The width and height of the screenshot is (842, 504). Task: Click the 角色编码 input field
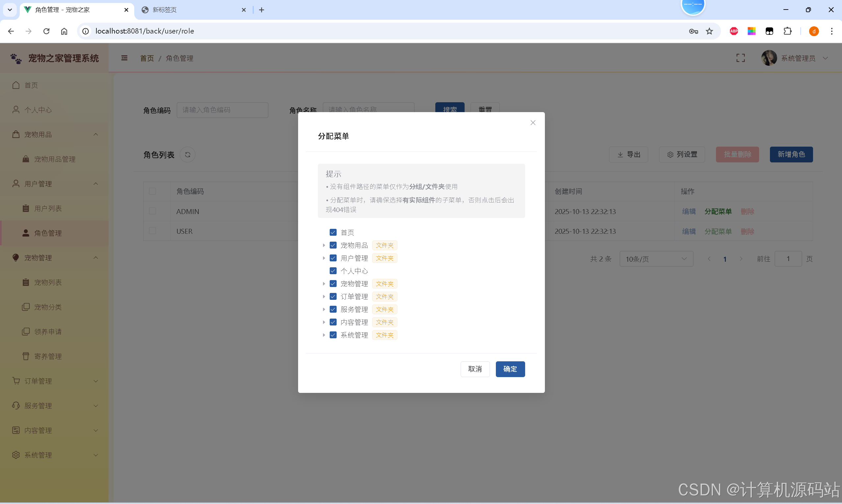[x=222, y=110]
